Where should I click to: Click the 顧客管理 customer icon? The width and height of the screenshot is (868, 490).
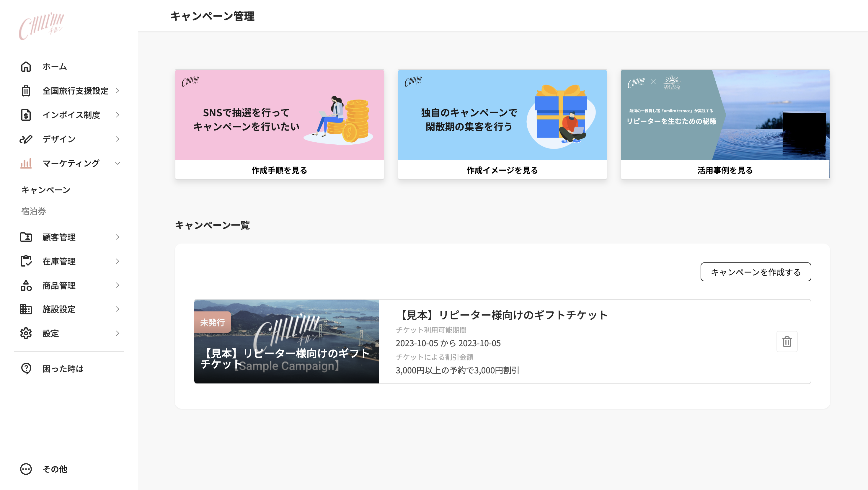tap(26, 237)
